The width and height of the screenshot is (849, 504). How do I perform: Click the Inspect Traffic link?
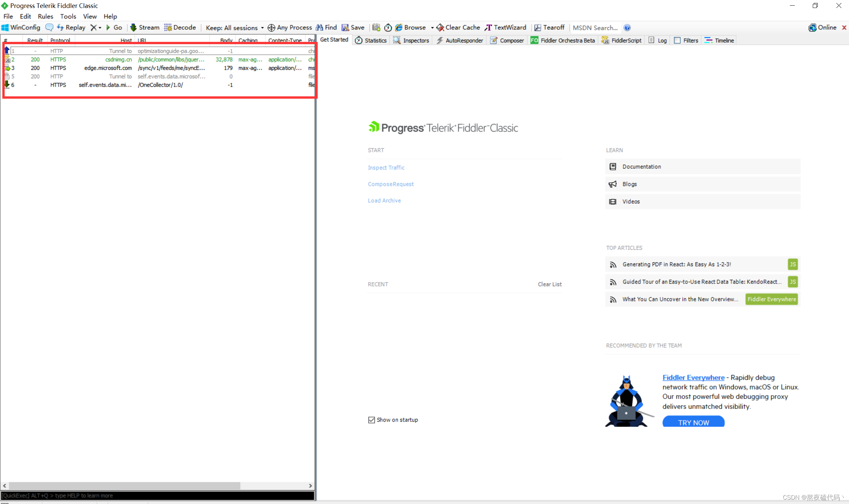click(386, 167)
